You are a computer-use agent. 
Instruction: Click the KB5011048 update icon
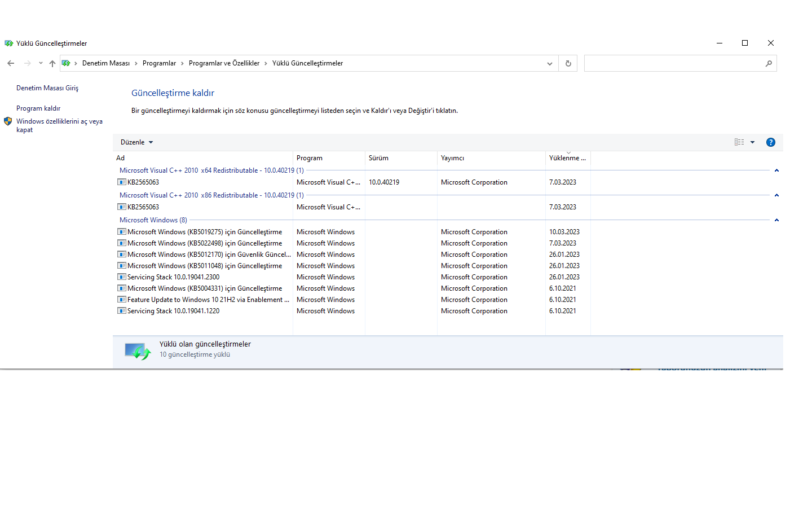[x=121, y=266]
